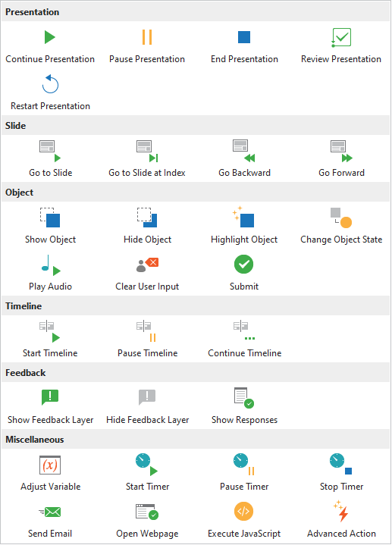Click the End Presentation stop icon
Screen dimensions: 392x545
[244, 37]
